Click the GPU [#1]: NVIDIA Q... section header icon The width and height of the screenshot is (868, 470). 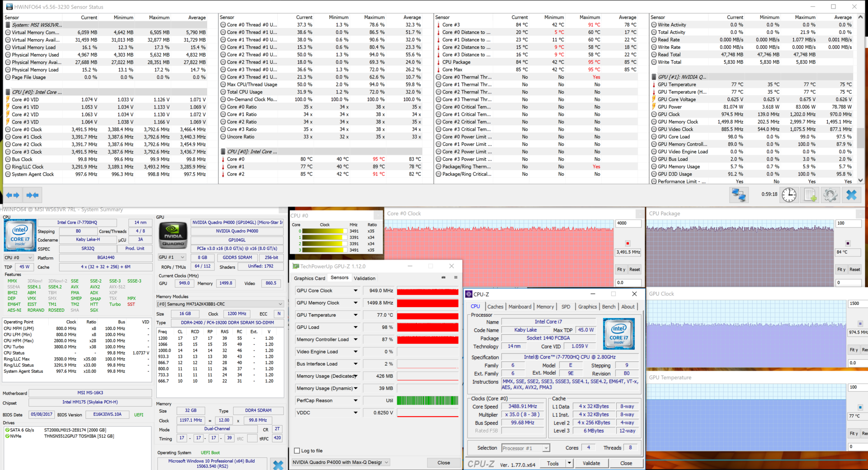654,77
